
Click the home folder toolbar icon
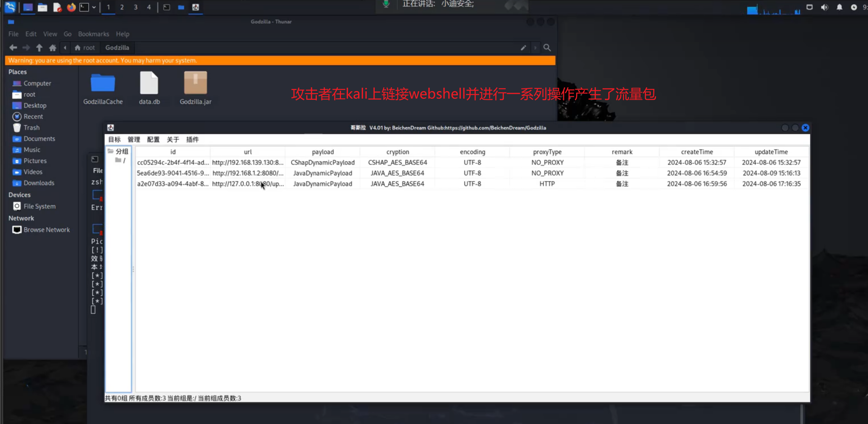pyautogui.click(x=53, y=48)
